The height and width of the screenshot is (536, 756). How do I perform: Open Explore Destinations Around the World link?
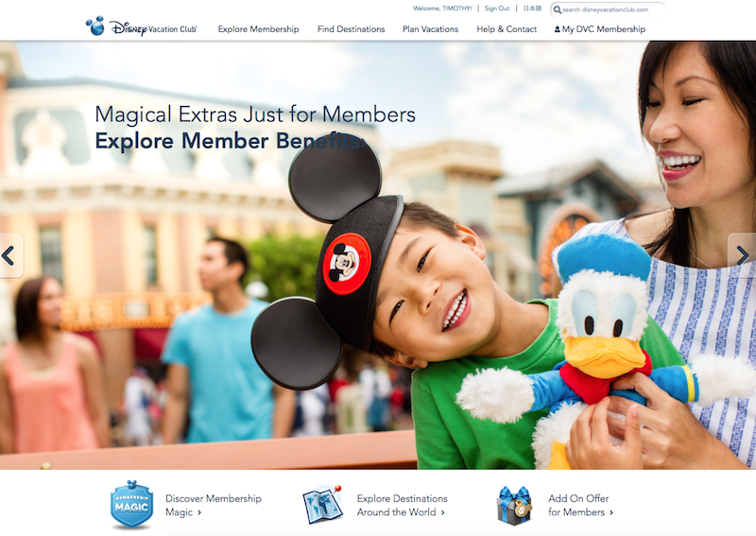click(403, 505)
